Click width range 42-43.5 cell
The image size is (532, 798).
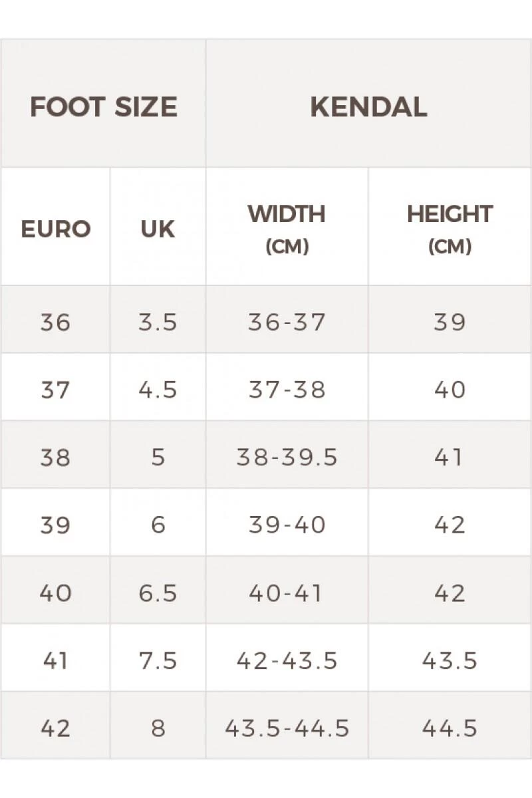pyautogui.click(x=287, y=660)
